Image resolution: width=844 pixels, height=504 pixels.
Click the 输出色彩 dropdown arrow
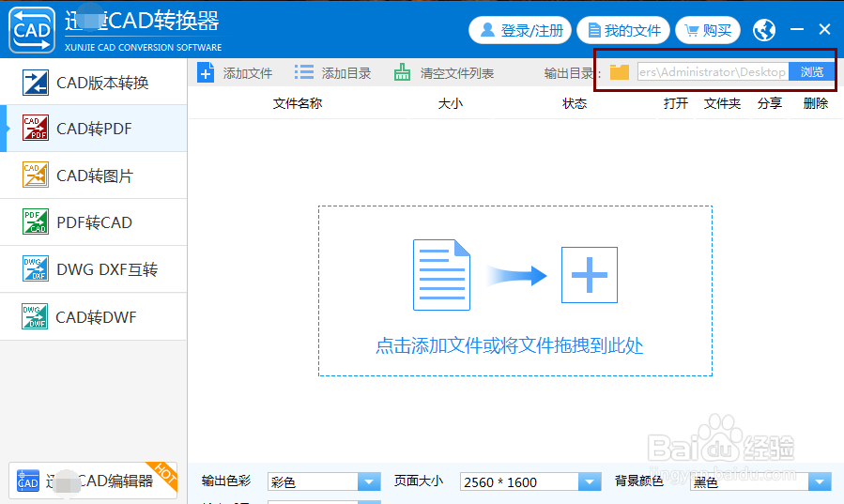click(x=369, y=481)
